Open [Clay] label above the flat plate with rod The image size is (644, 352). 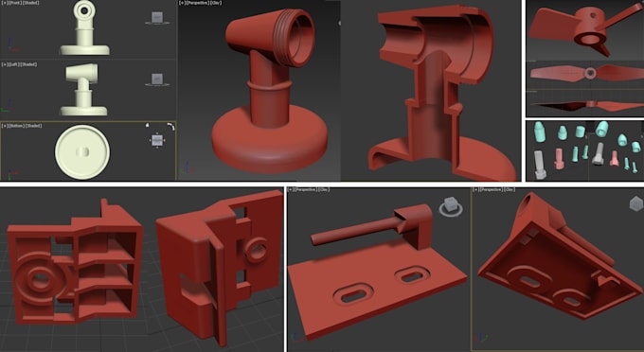click(x=325, y=189)
